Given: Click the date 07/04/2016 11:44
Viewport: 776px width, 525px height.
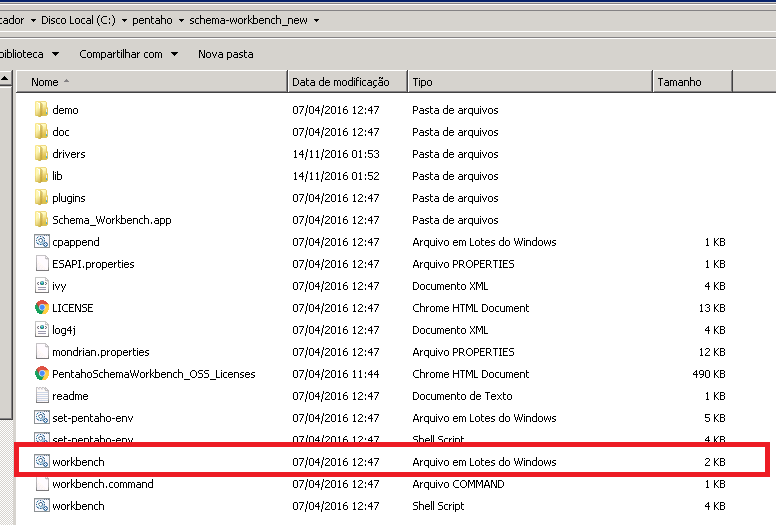Looking at the screenshot, I should (336, 374).
